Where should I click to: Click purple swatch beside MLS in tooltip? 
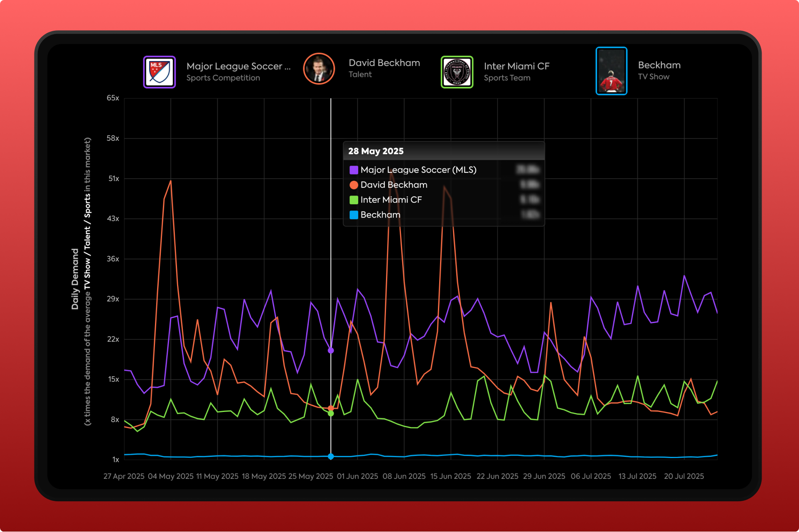pyautogui.click(x=354, y=170)
